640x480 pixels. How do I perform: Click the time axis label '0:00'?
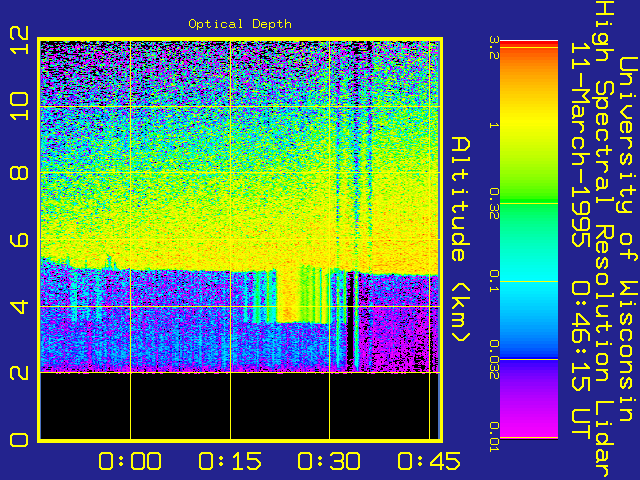click(x=130, y=461)
